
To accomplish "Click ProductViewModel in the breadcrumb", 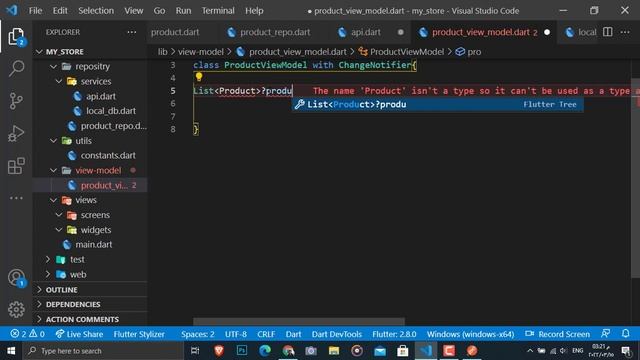I will click(407, 52).
